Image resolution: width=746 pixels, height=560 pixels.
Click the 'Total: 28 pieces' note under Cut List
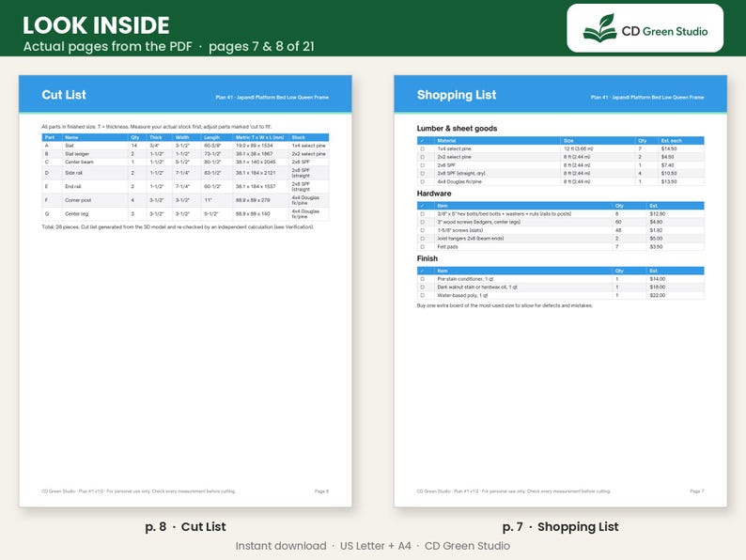pyautogui.click(x=178, y=227)
